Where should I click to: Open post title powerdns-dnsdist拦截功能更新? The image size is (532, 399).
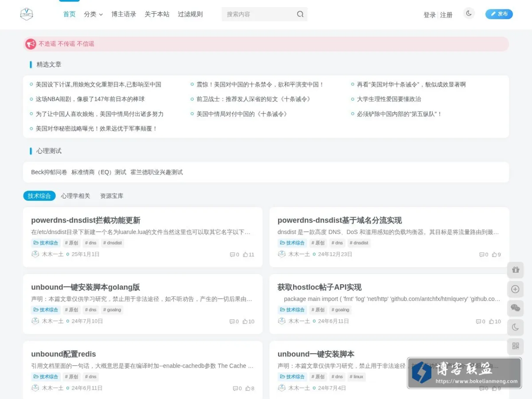coord(86,220)
